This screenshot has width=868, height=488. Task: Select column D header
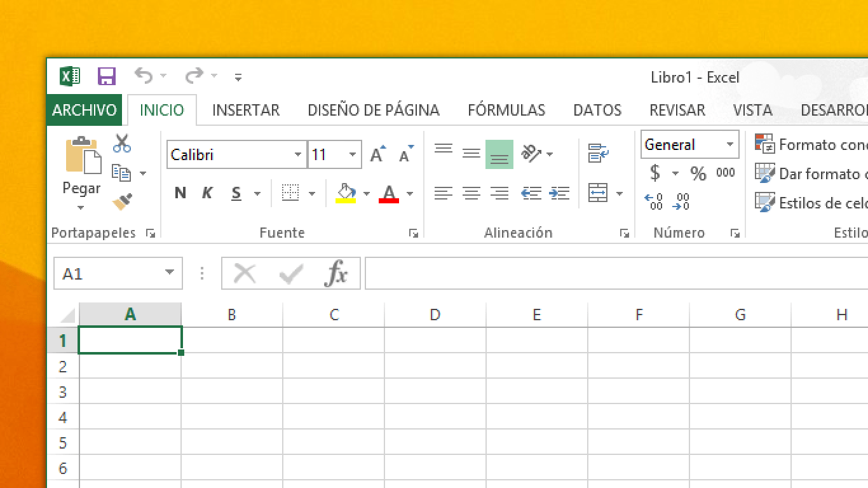[x=435, y=315]
